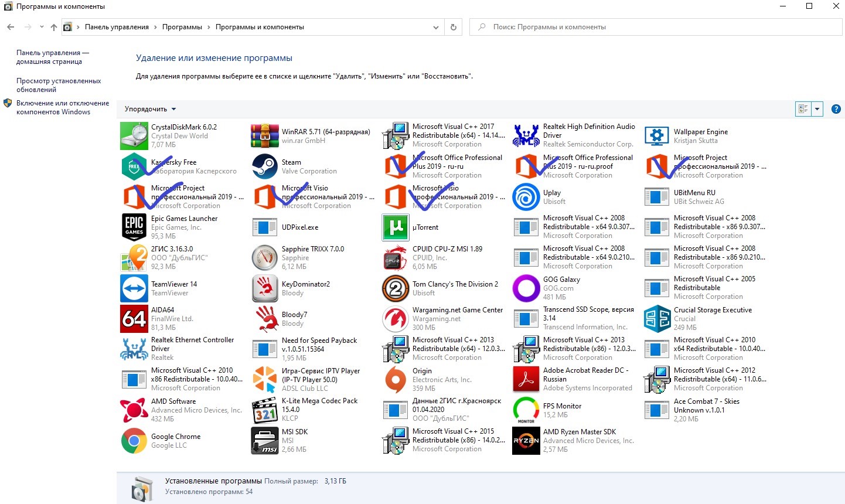
Task: Select the Crucial Storage Executive icon
Action: coord(657,319)
